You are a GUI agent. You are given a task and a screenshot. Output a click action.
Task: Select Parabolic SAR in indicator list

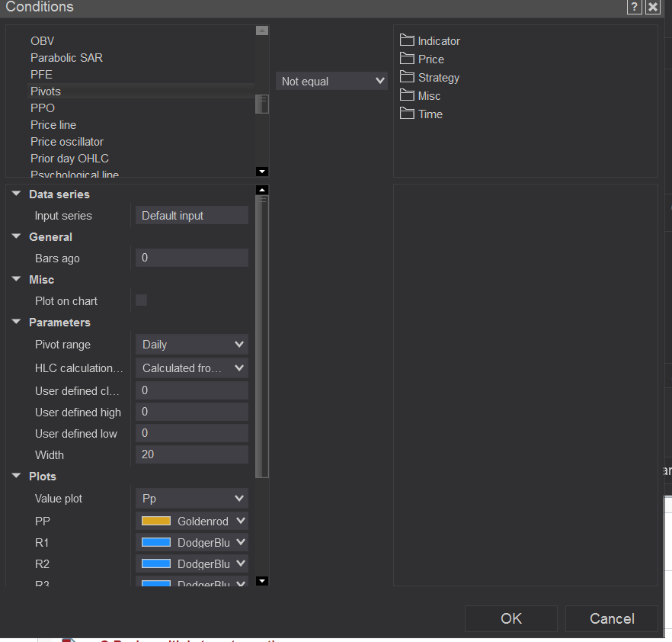tap(66, 58)
